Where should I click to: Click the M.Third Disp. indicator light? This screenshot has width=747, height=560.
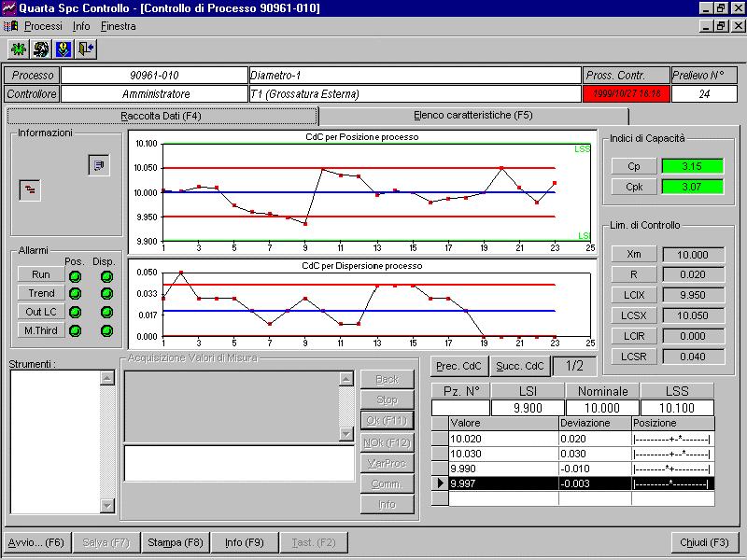pos(106,330)
